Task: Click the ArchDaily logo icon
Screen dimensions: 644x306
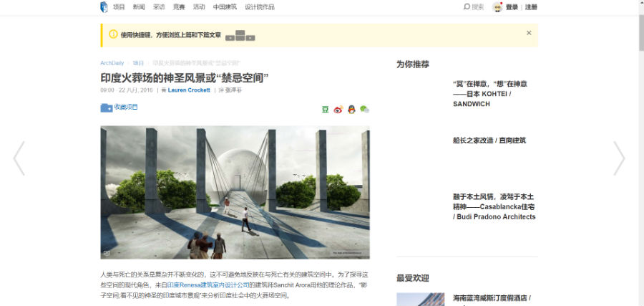Action: [104, 7]
